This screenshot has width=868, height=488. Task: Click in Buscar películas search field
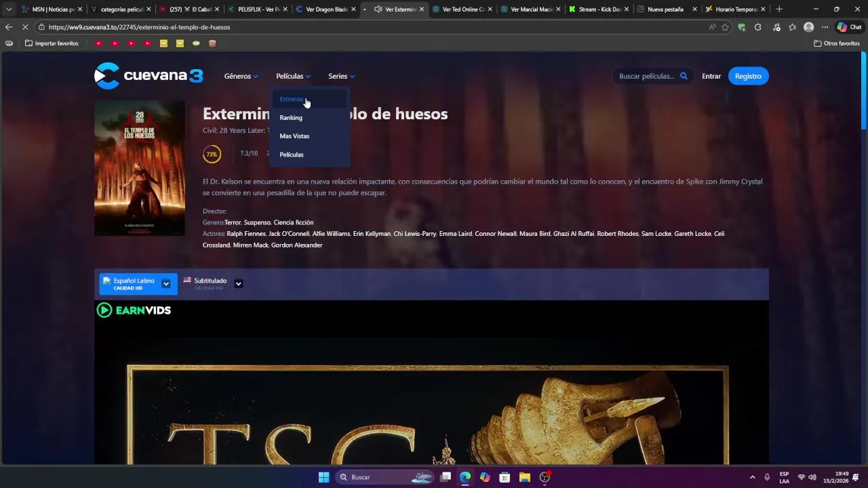coord(646,76)
